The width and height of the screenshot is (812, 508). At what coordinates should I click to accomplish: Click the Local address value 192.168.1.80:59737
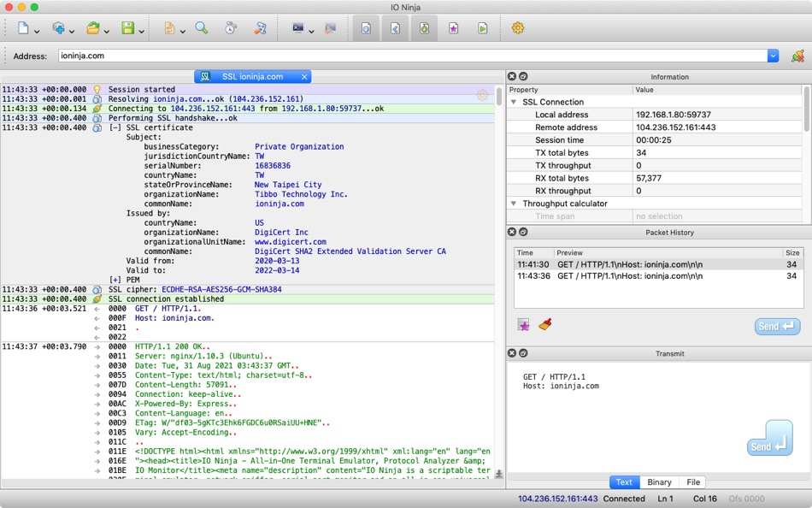pos(674,115)
